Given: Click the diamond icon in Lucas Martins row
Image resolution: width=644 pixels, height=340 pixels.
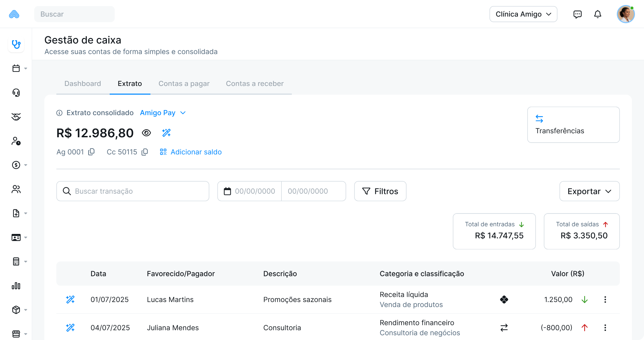Looking at the screenshot, I should tap(504, 299).
